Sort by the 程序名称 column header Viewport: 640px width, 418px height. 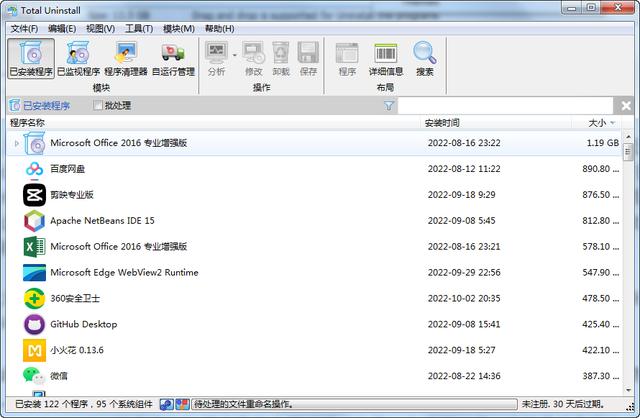213,123
